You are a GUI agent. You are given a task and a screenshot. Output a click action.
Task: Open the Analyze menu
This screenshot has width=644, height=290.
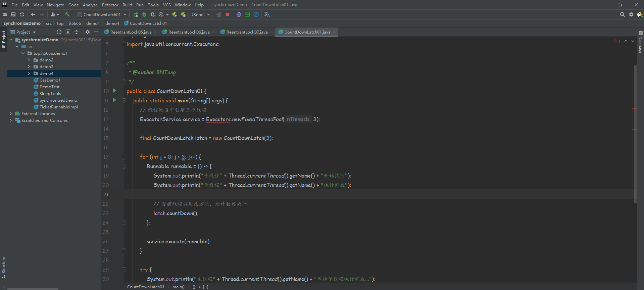pyautogui.click(x=90, y=5)
